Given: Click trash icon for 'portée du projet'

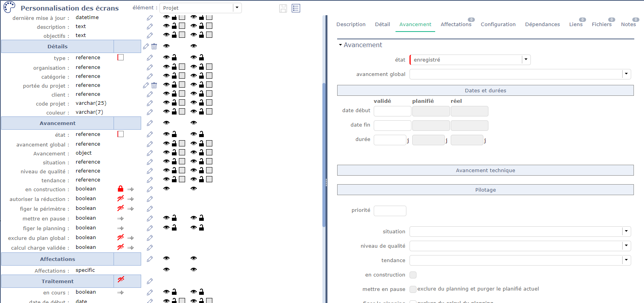Looking at the screenshot, I should pyautogui.click(x=154, y=85).
